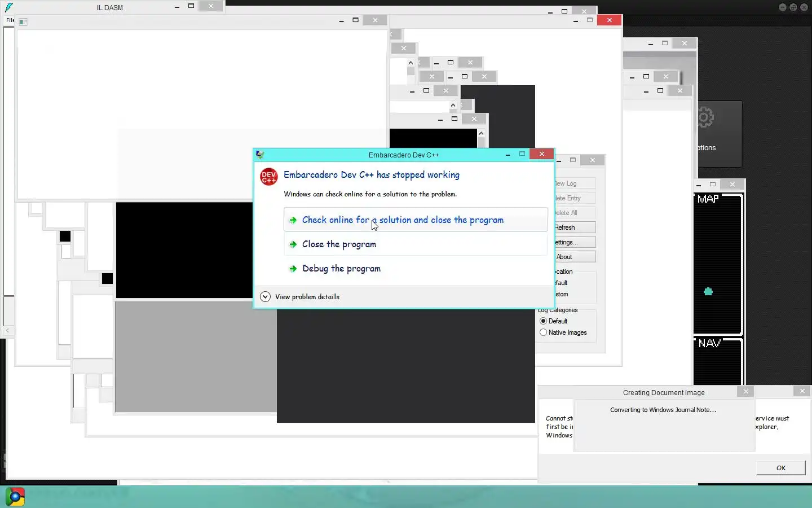The height and width of the screenshot is (508, 812).
Task: Select Close the program option
Action: pyautogui.click(x=416, y=244)
